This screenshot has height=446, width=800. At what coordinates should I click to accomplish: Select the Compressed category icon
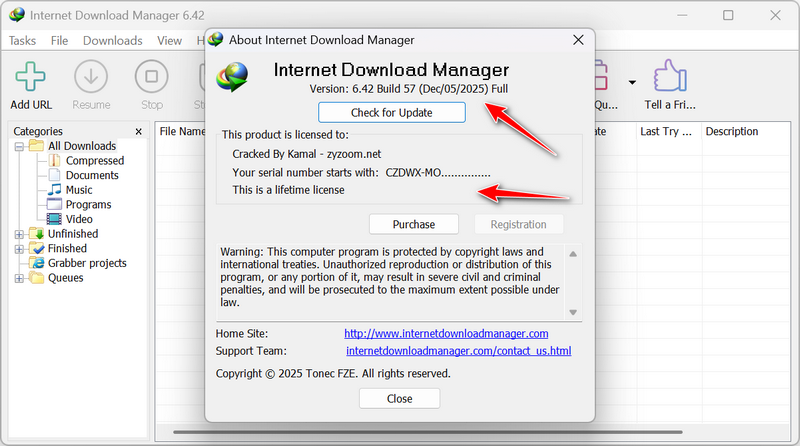point(55,160)
